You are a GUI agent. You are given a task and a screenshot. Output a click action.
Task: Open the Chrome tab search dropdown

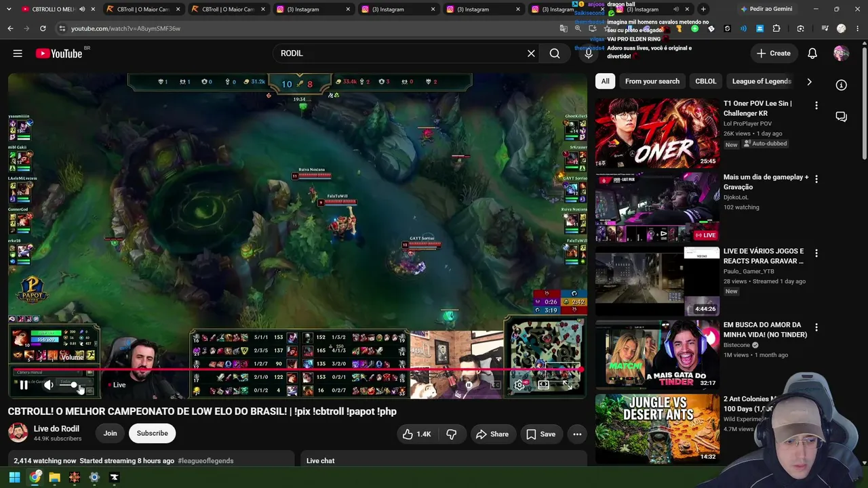[10, 9]
